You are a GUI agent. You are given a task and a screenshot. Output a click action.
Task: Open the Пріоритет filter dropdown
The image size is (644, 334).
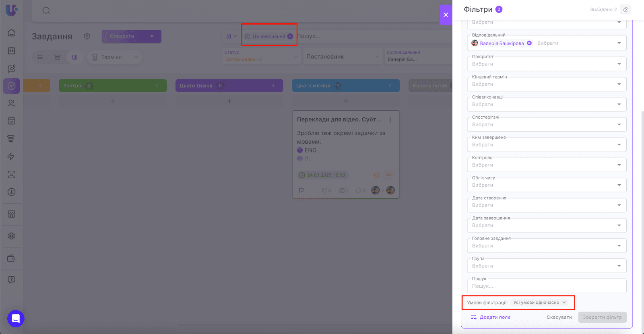[x=547, y=64]
